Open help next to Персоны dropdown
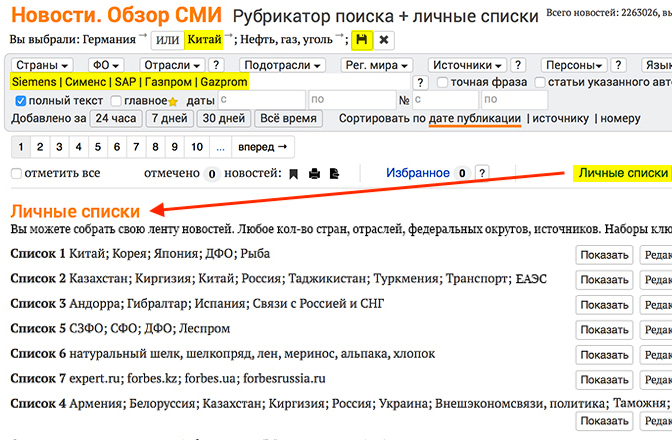The image size is (672, 440). click(x=618, y=65)
